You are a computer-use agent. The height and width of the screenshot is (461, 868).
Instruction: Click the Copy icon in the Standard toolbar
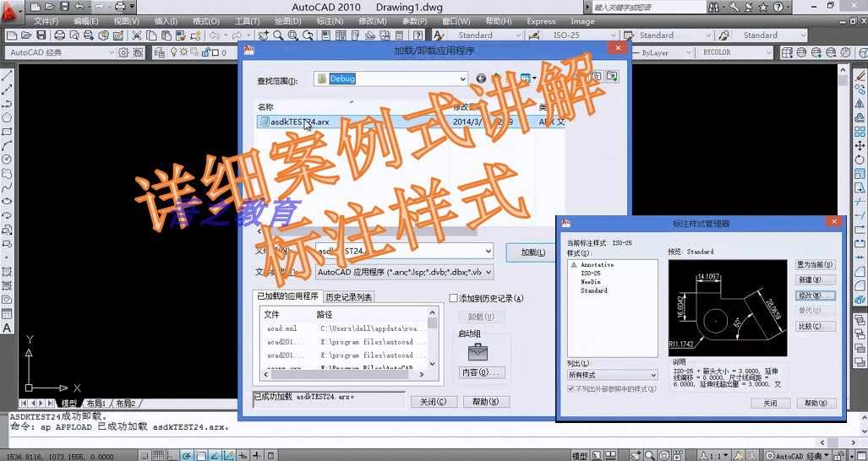point(151,35)
